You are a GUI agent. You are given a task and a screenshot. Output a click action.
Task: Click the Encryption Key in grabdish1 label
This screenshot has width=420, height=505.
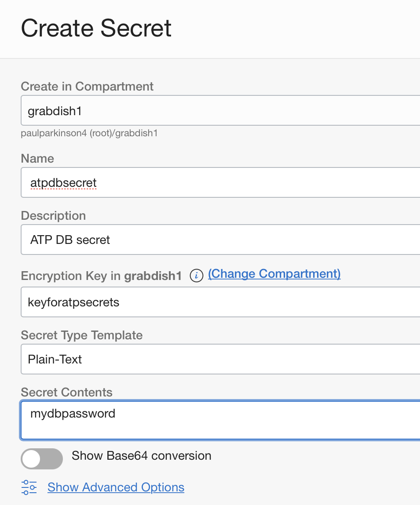tap(101, 276)
